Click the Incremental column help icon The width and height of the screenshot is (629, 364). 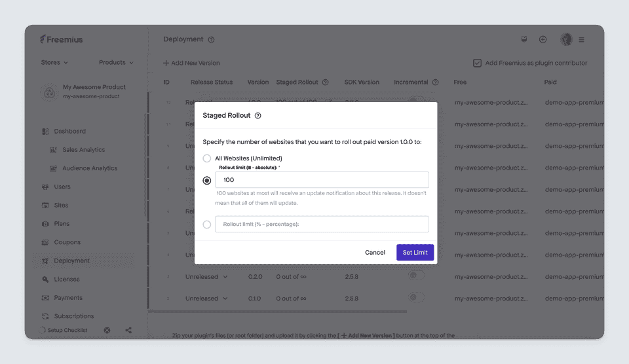tap(435, 82)
